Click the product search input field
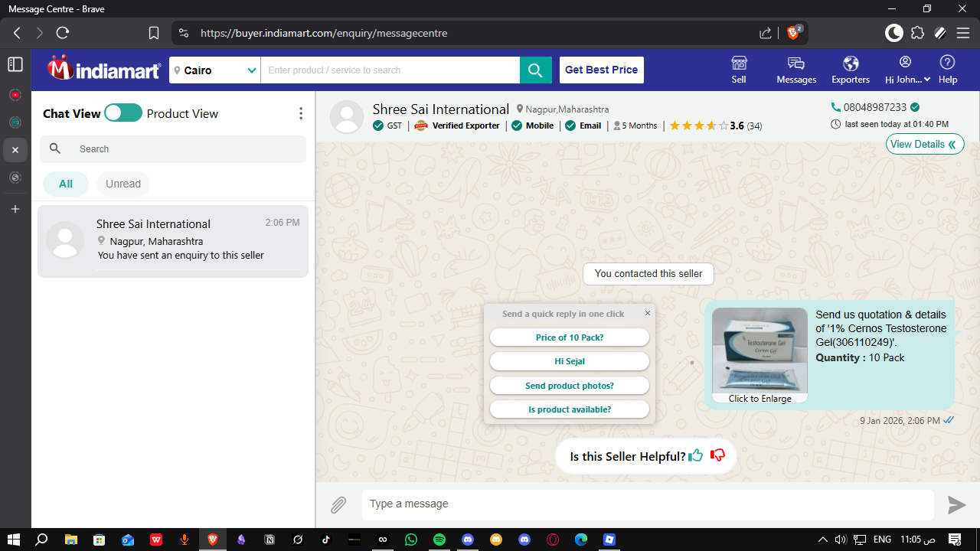Image resolution: width=980 pixels, height=551 pixels. coord(390,70)
